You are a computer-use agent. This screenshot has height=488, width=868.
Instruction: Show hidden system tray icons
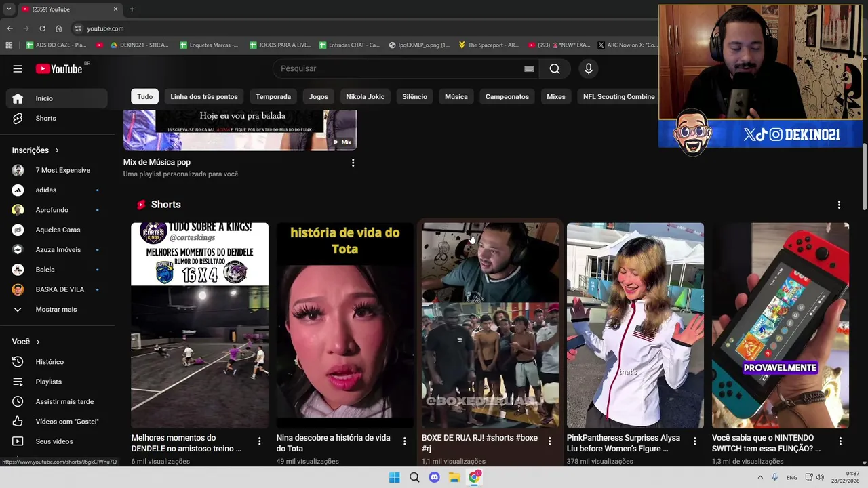click(x=760, y=477)
